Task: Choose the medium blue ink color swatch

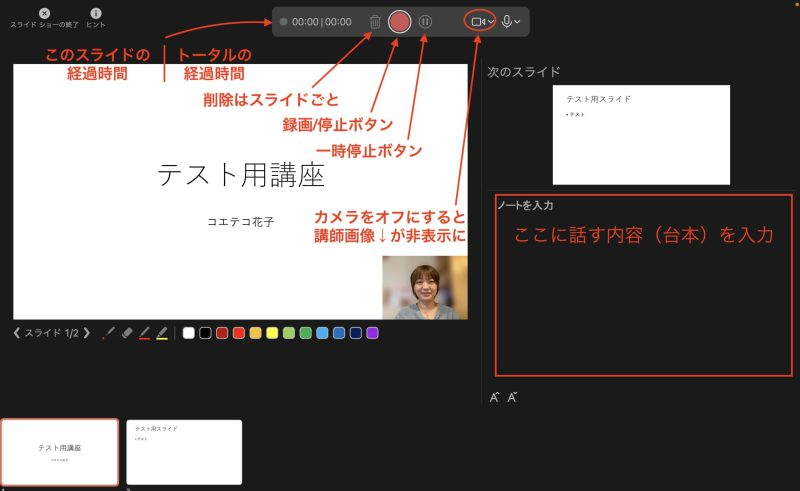Action: tap(339, 333)
